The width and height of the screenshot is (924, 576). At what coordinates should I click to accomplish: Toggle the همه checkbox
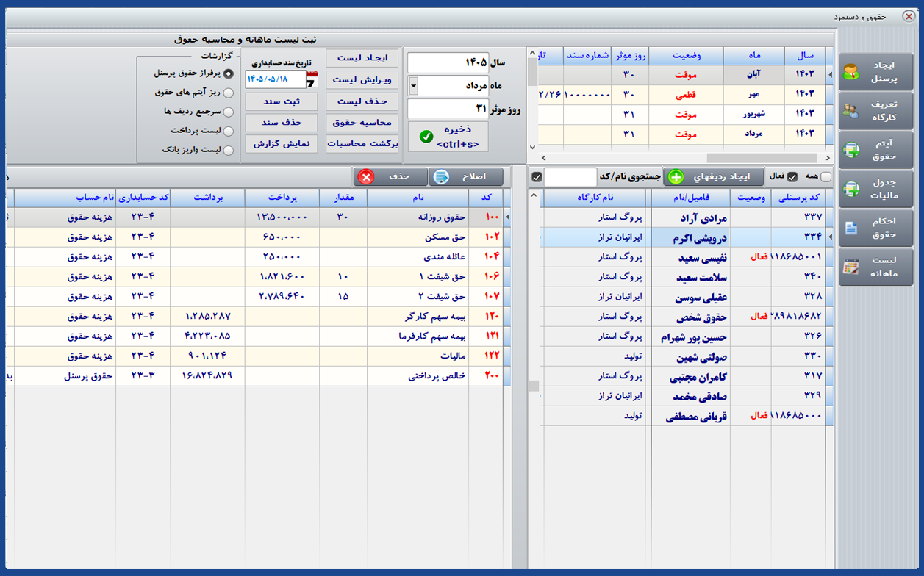(x=826, y=177)
